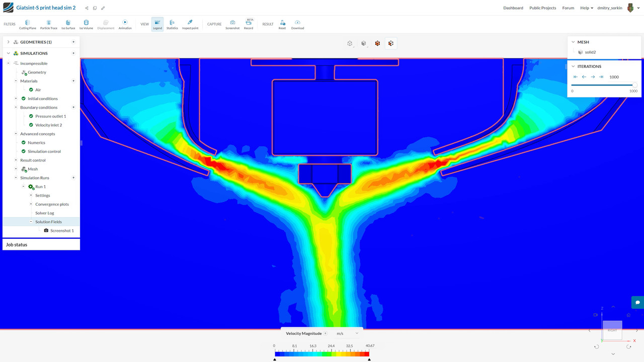Collapse the Solution Fields node

coord(31,222)
